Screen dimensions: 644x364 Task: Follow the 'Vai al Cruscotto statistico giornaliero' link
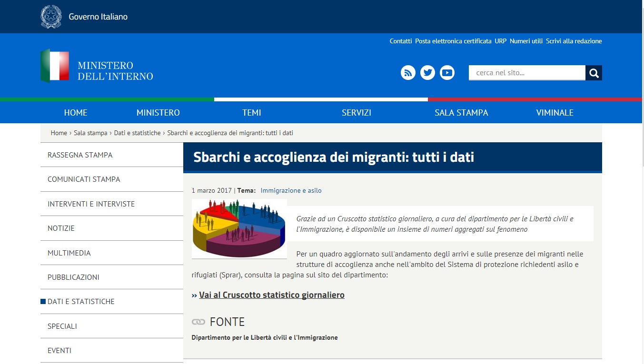click(x=271, y=295)
